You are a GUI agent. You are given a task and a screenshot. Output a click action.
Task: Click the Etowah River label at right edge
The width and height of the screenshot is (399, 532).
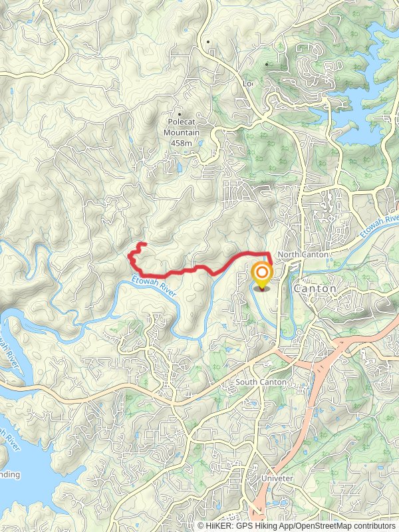coord(379,225)
